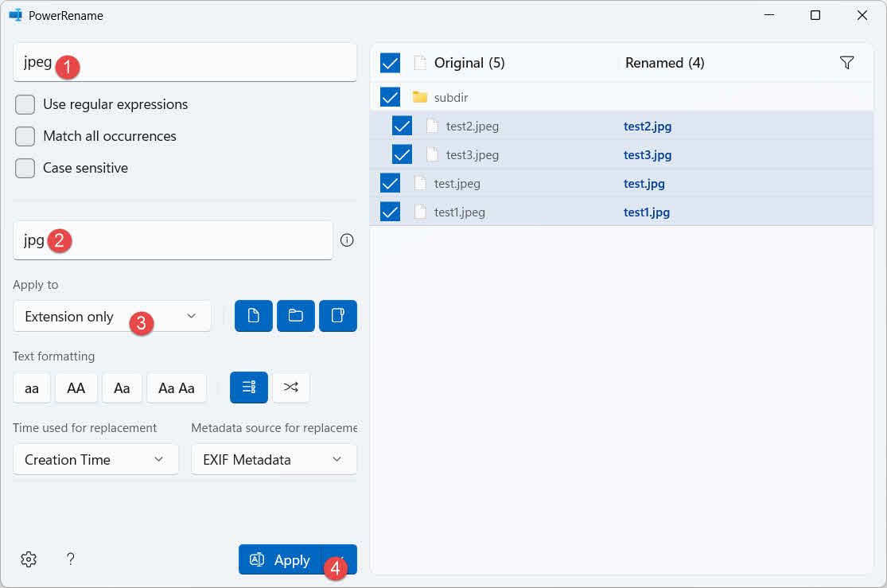The width and height of the screenshot is (887, 588).
Task: Select lowercase aa formatting
Action: 32,388
